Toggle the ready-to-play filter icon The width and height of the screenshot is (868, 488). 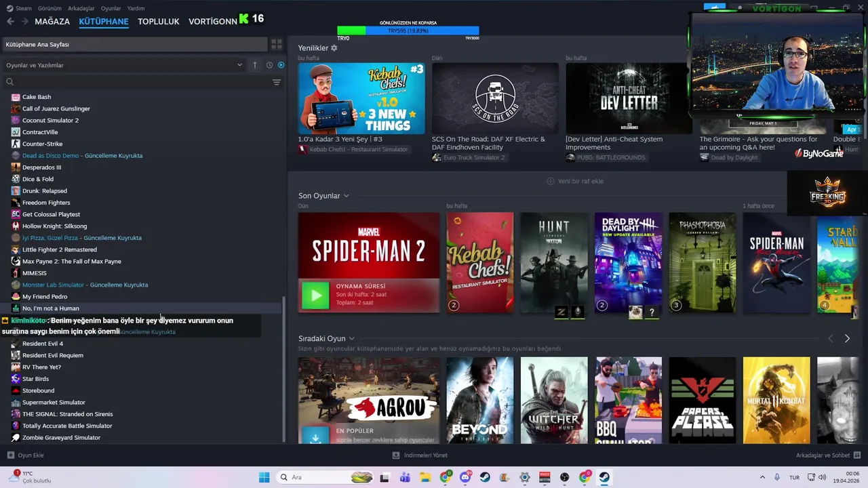coord(281,65)
